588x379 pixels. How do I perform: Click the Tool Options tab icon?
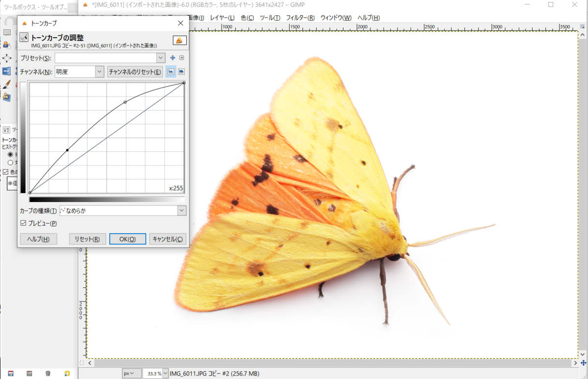[x=7, y=130]
